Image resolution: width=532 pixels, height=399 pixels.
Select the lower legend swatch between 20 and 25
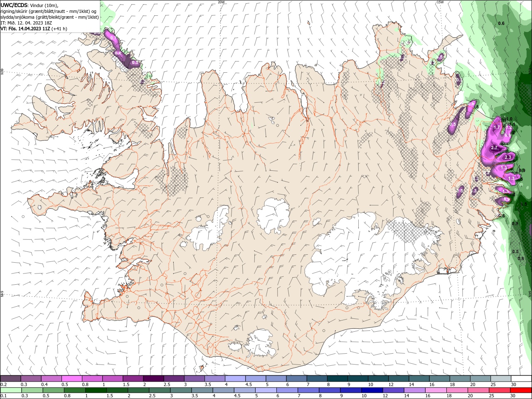pyautogui.click(x=478, y=390)
